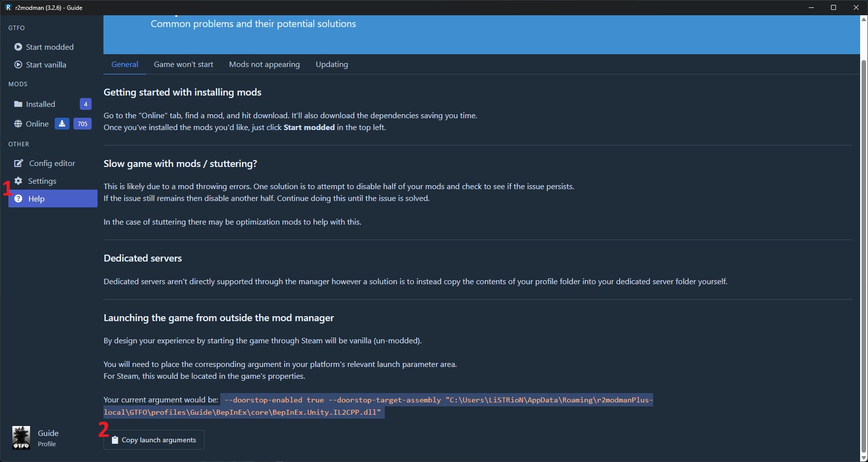868x462 pixels.
Task: Click the Config editor pencil icon
Action: point(19,163)
